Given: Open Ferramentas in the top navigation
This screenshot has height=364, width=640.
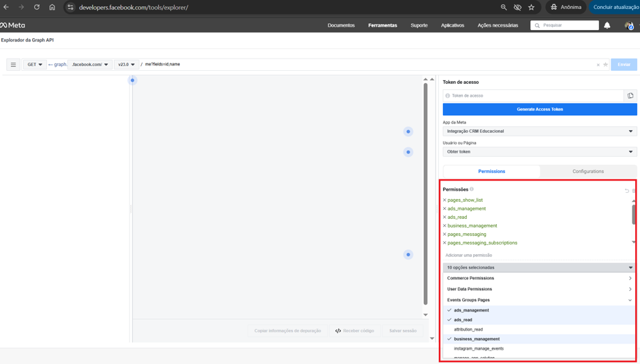Looking at the screenshot, I should [382, 25].
